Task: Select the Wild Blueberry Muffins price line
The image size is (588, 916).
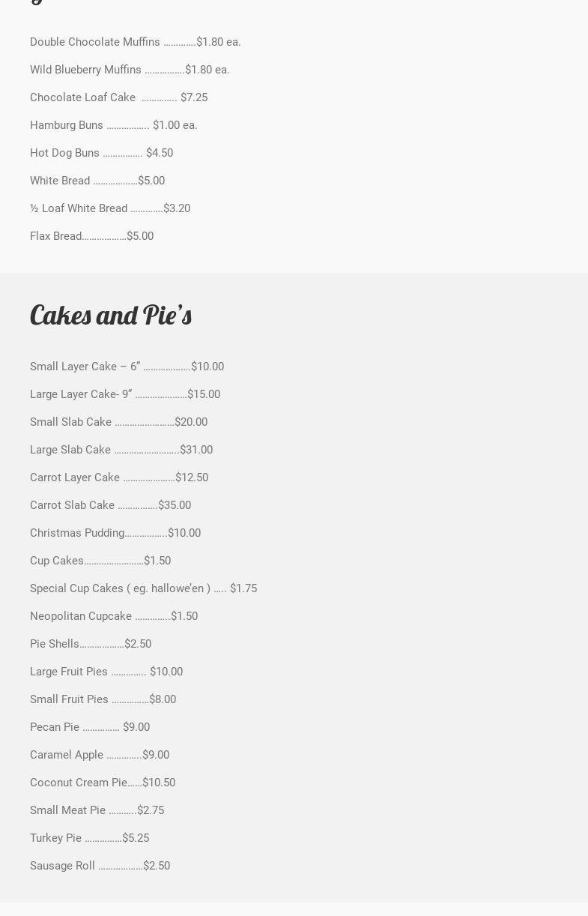Action: pyautogui.click(x=130, y=70)
